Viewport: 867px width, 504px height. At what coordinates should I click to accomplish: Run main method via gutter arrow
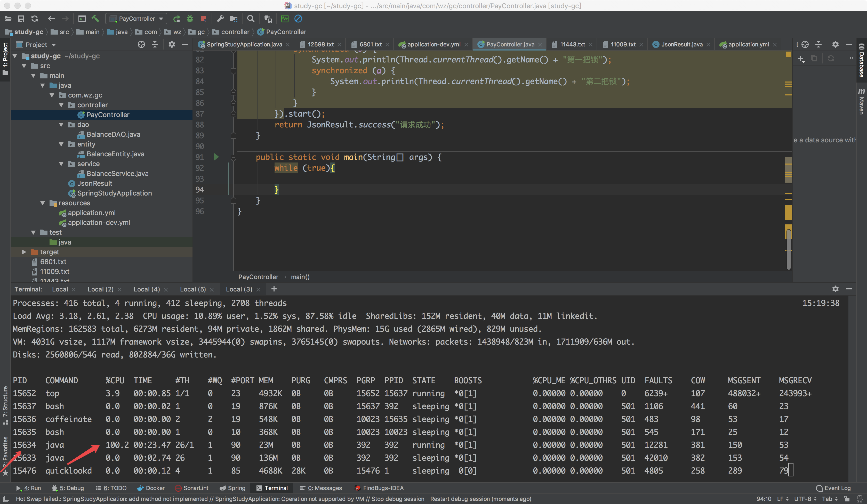coord(216,157)
